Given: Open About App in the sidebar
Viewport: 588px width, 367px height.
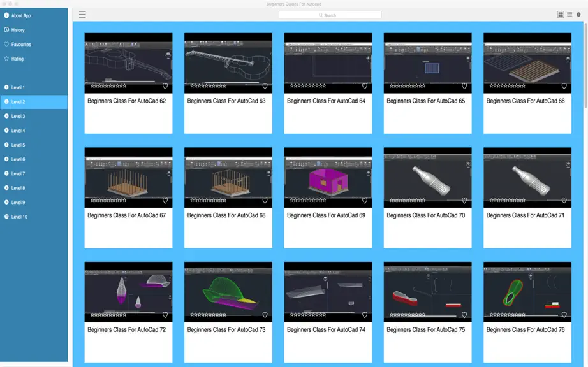Looking at the screenshot, I should coord(34,15).
